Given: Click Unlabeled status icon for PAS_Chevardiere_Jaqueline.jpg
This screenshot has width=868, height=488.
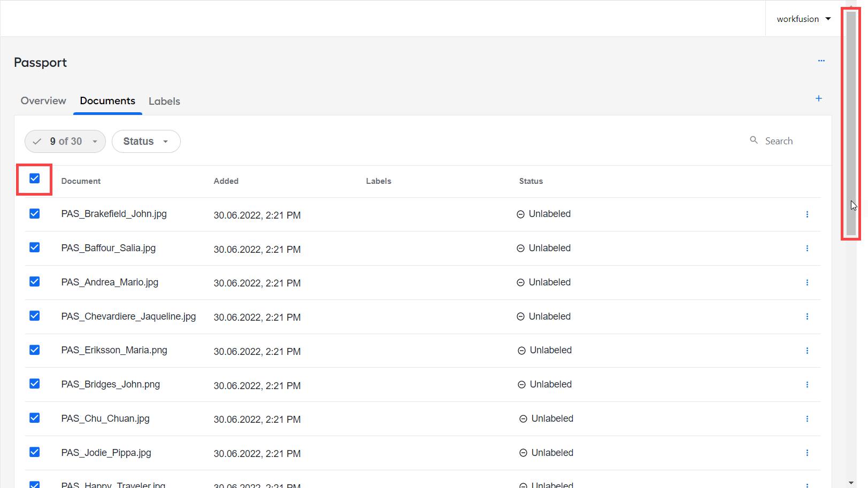Looking at the screenshot, I should [520, 317].
